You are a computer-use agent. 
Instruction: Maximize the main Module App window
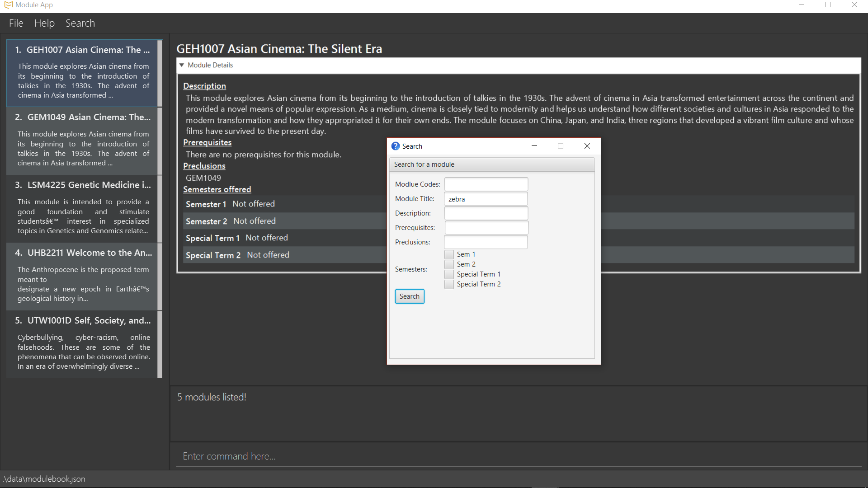[828, 5]
